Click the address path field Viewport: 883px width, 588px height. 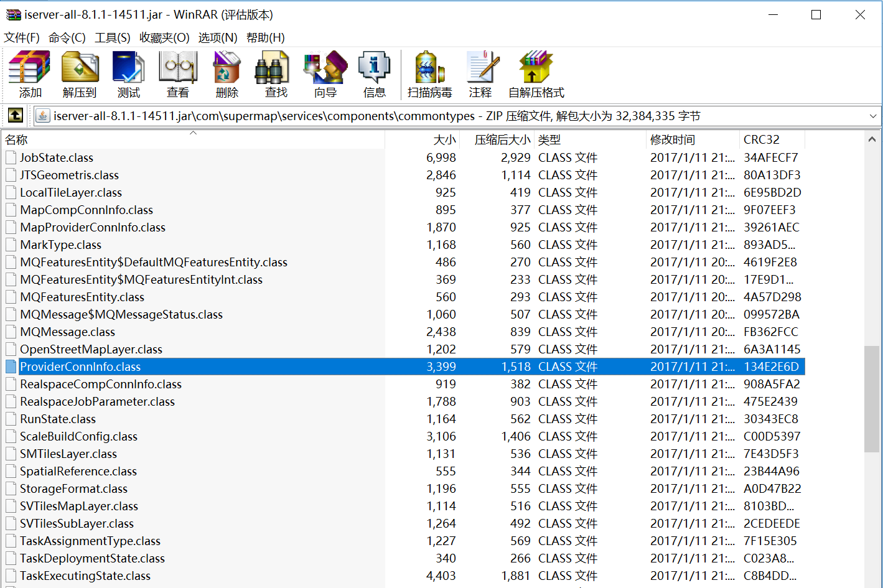point(457,116)
